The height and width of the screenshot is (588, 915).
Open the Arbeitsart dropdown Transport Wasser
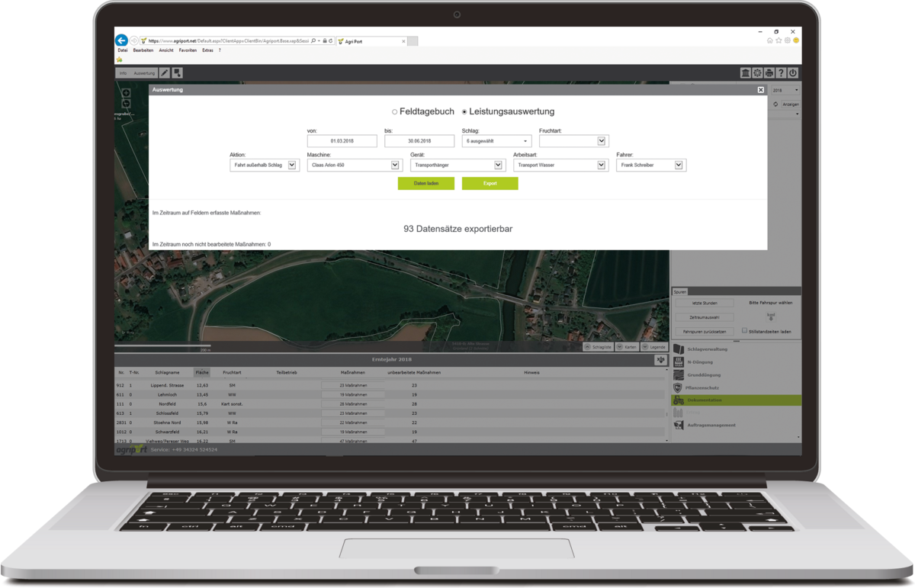tap(560, 165)
